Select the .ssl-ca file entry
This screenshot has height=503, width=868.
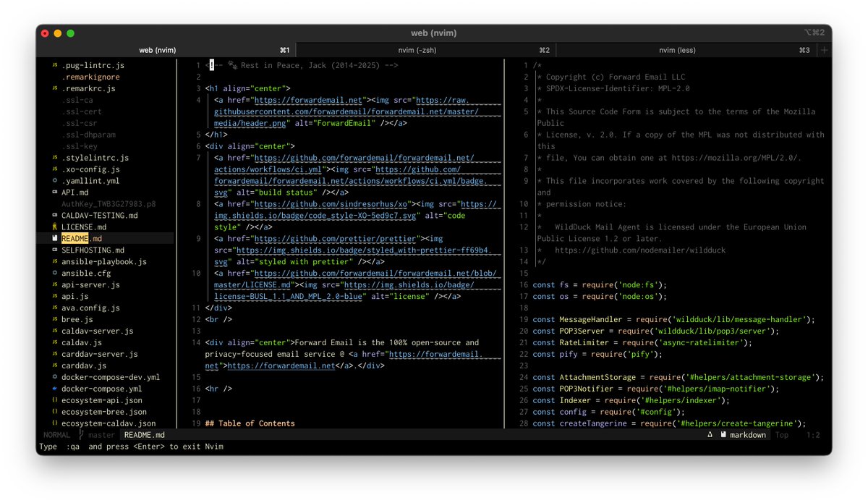[77, 100]
